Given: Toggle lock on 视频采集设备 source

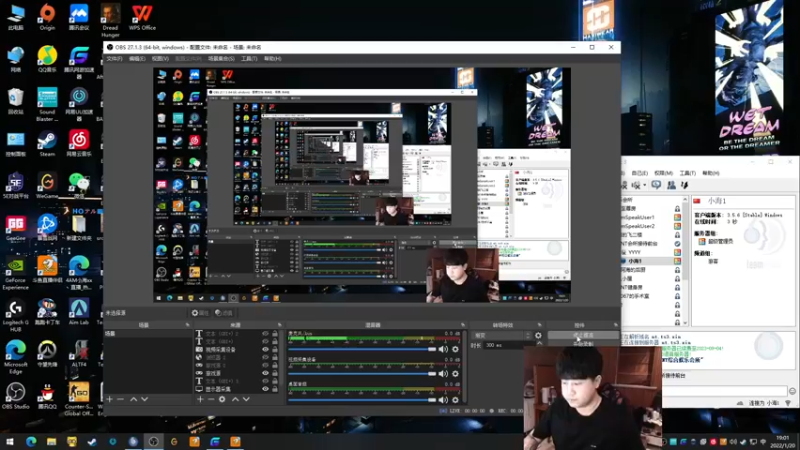Looking at the screenshot, I should point(275,349).
